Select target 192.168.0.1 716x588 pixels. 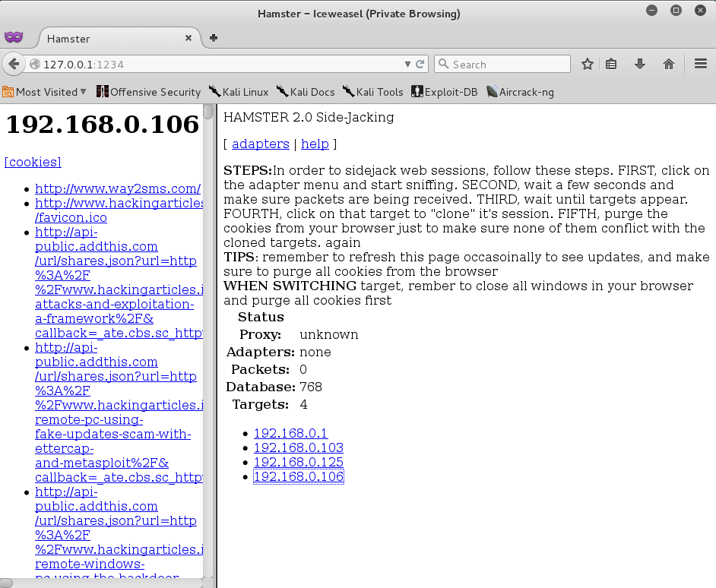[x=290, y=433]
